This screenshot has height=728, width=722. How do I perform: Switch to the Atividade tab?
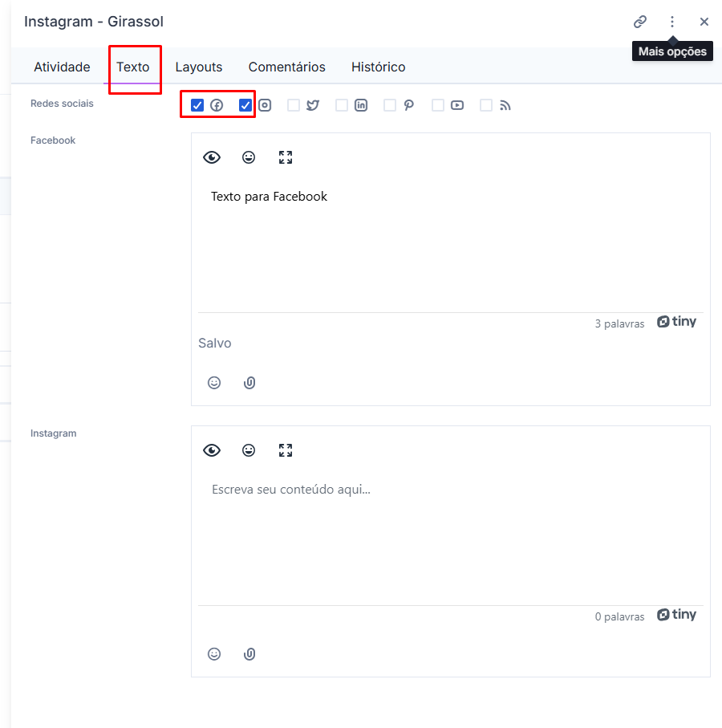(62, 67)
